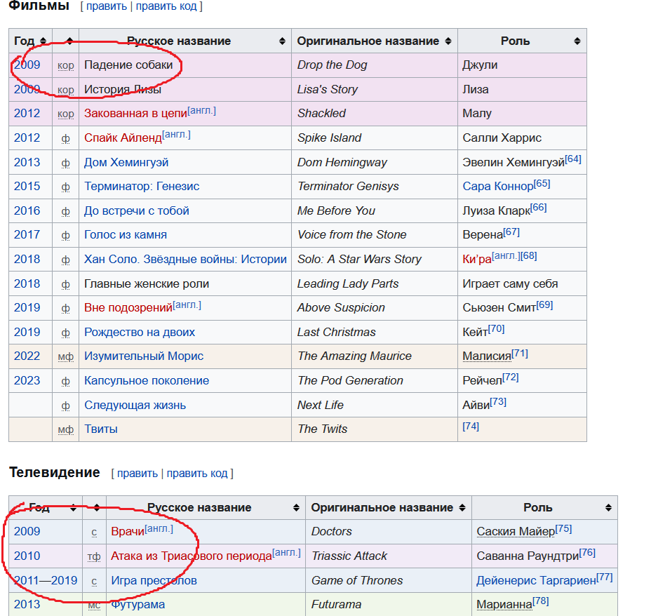The image size is (672, 616).
Task: Click править link next to Телевидение heading
Action: [x=137, y=474]
